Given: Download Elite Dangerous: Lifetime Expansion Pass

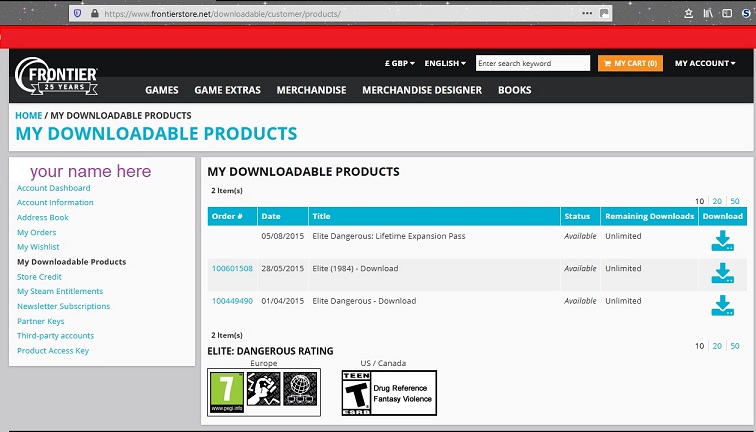Looking at the screenshot, I should (x=722, y=241).
